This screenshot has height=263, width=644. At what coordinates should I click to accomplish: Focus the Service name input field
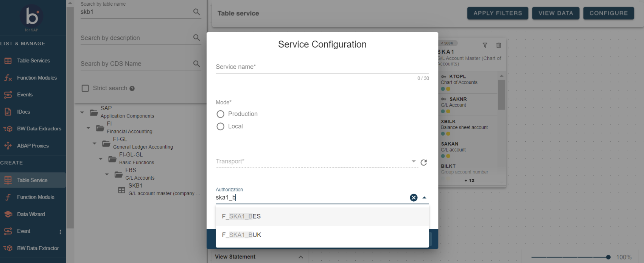(x=322, y=67)
